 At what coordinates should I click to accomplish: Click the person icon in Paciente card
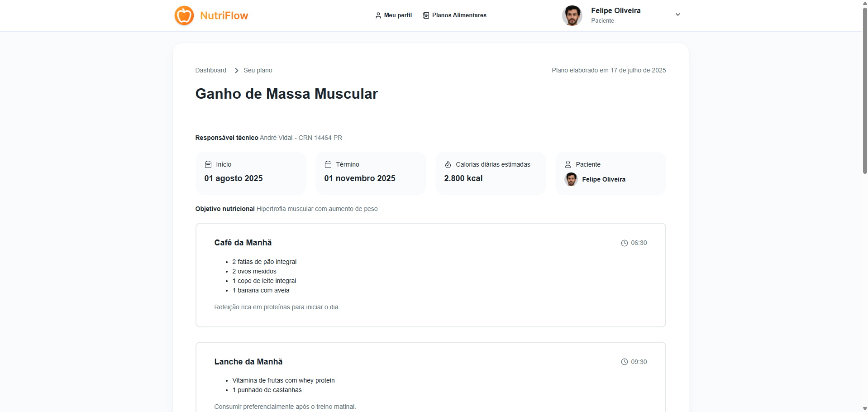tap(568, 164)
